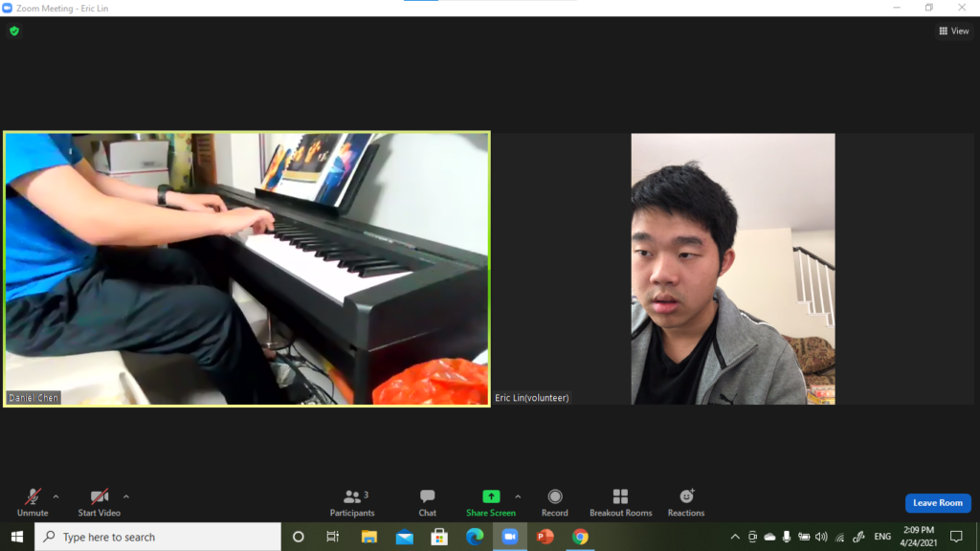980x551 pixels.
Task: Click the OneDrive cloud tray icon
Action: (x=770, y=537)
